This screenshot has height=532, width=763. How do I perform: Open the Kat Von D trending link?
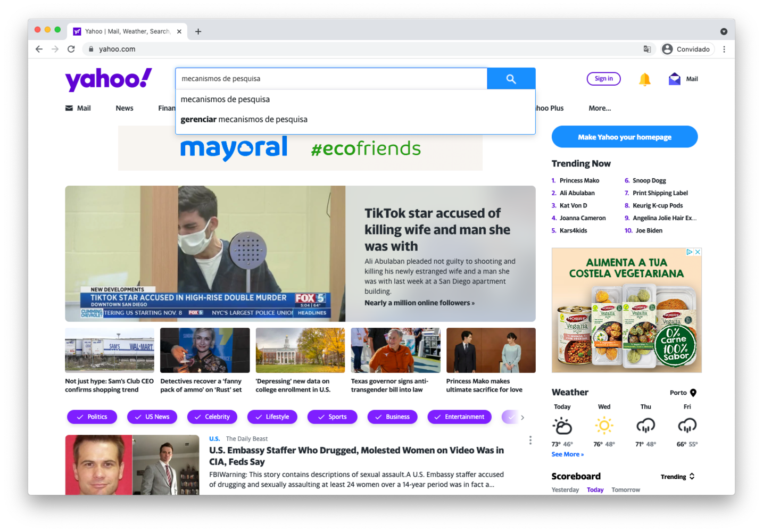[573, 205]
